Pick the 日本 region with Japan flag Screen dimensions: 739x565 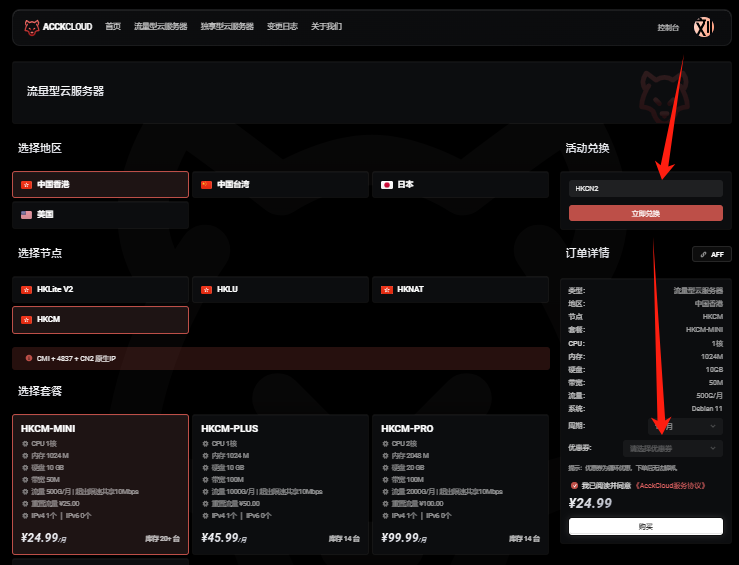[x=460, y=184]
